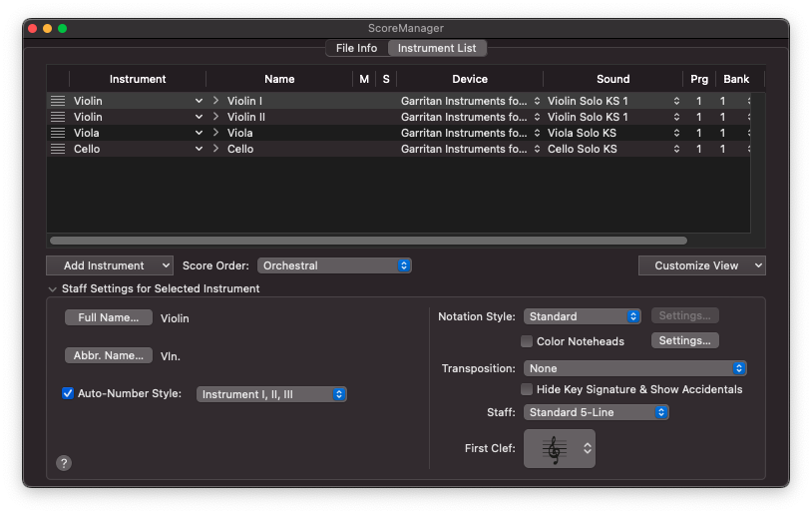Click the drag handle icon for Cello row
The height and width of the screenshot is (514, 812).
[58, 149]
